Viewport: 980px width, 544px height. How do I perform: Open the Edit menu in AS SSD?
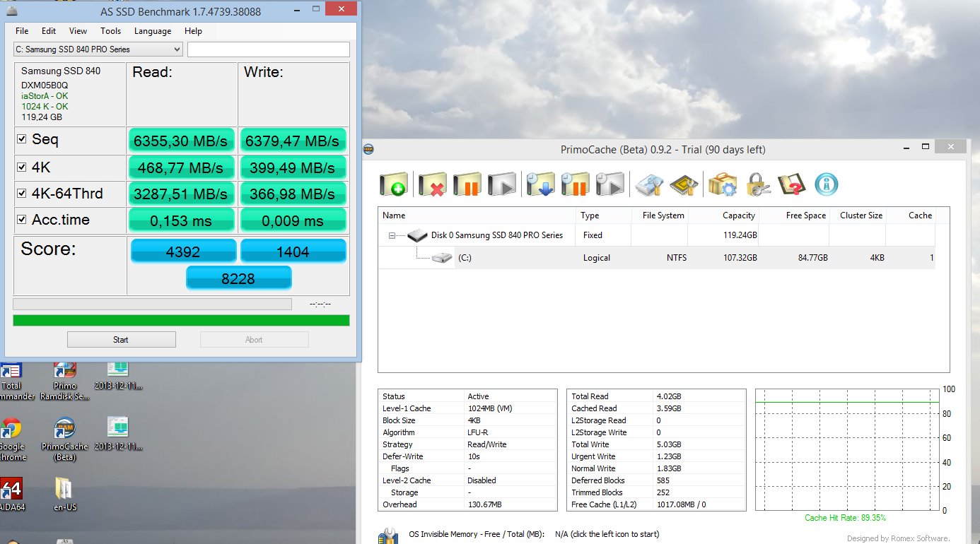click(x=49, y=31)
